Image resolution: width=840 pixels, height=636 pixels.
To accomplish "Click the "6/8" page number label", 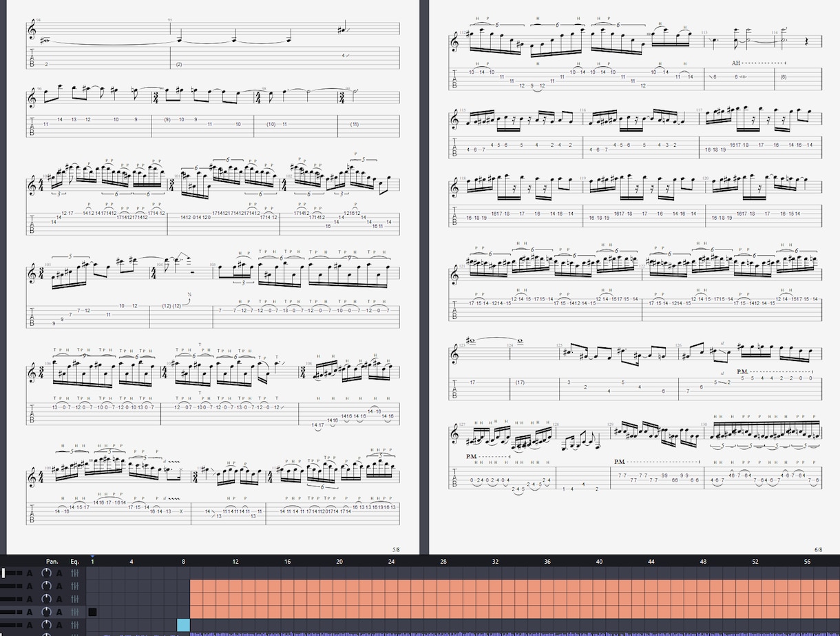I will [818, 549].
